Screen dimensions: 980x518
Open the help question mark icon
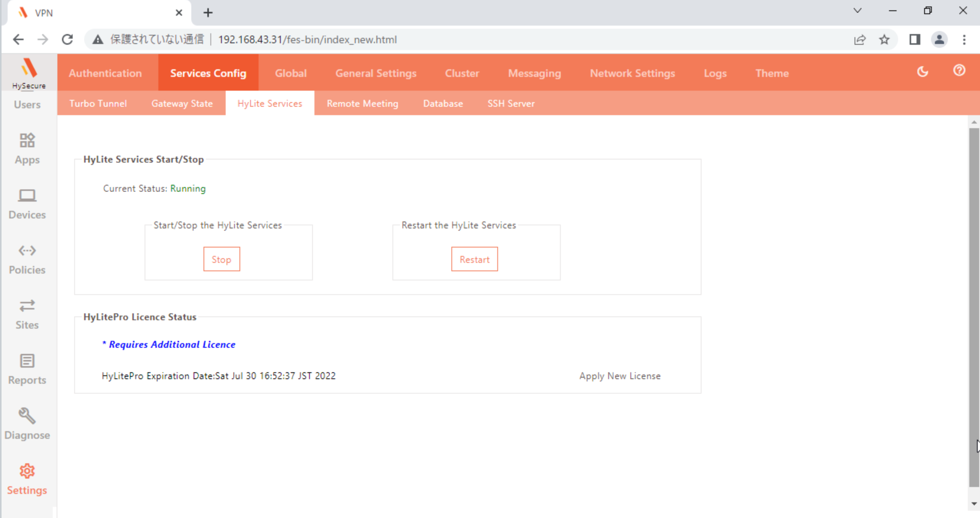click(959, 70)
